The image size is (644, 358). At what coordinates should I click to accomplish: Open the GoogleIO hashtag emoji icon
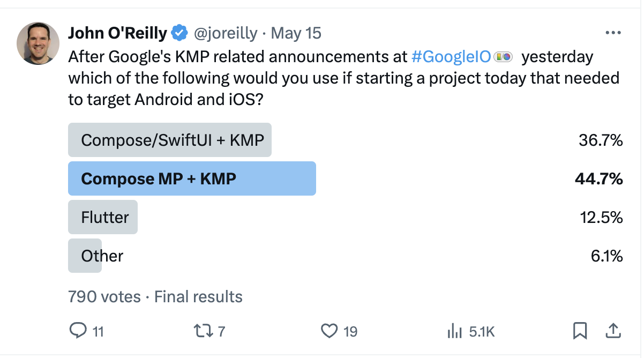pos(503,56)
